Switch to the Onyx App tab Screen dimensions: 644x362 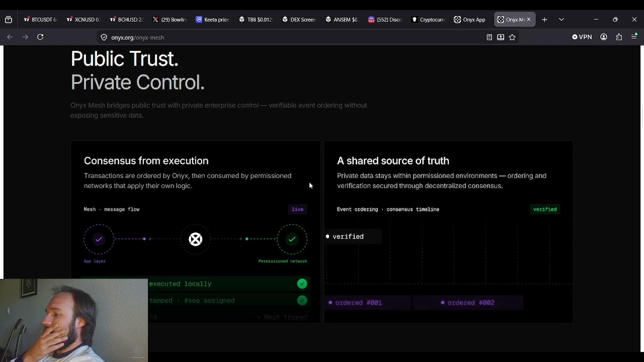pos(470,20)
